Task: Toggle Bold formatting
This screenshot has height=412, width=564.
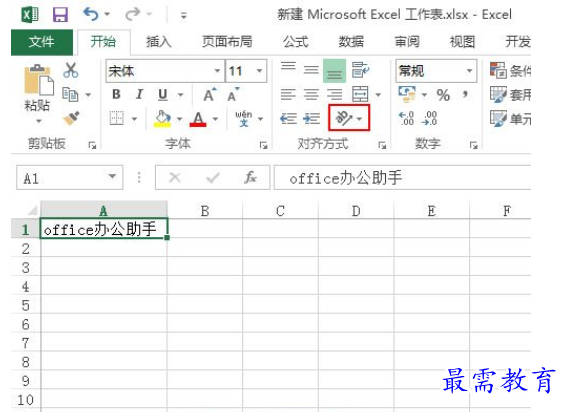Action: [116, 95]
